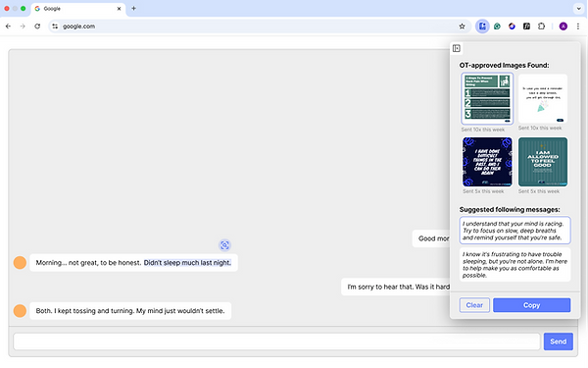This screenshot has width=588, height=368.
Task: Bookmark this page with star icon
Action: (x=462, y=26)
